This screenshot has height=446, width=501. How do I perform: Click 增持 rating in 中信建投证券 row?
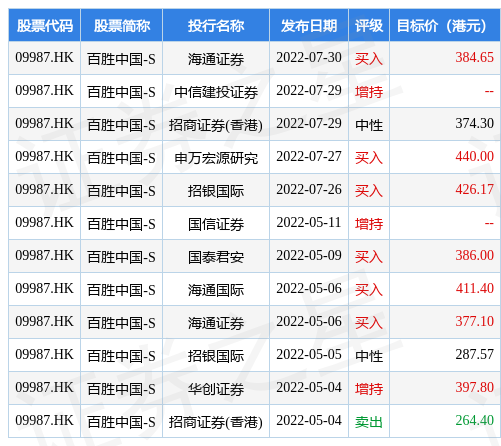pyautogui.click(x=369, y=92)
